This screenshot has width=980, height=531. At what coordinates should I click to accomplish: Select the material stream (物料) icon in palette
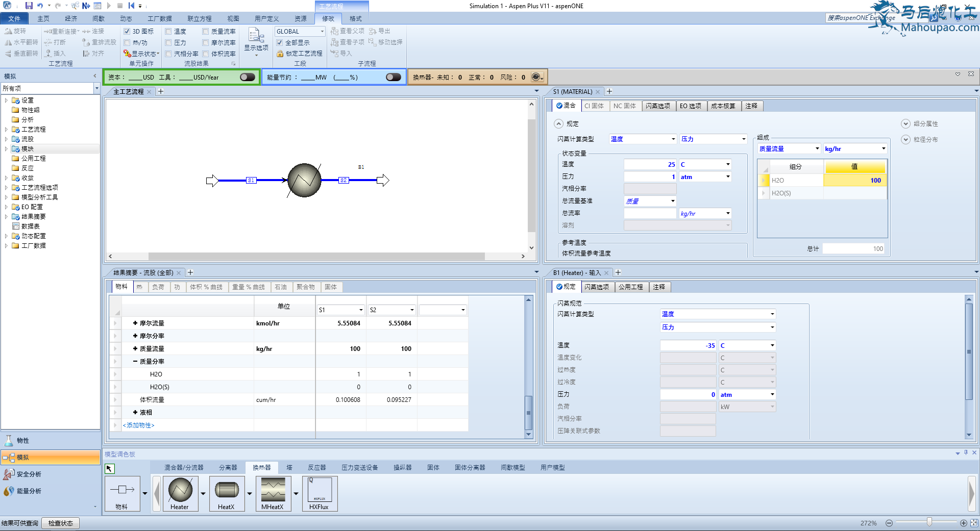(122, 493)
